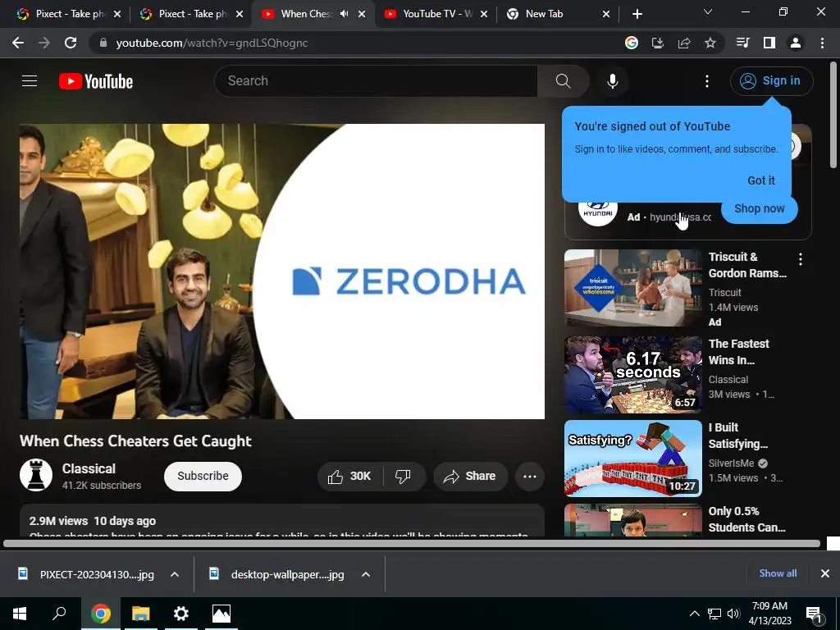Open the Hyundai logo advertiser icon
This screenshot has height=630, width=840.
598,211
